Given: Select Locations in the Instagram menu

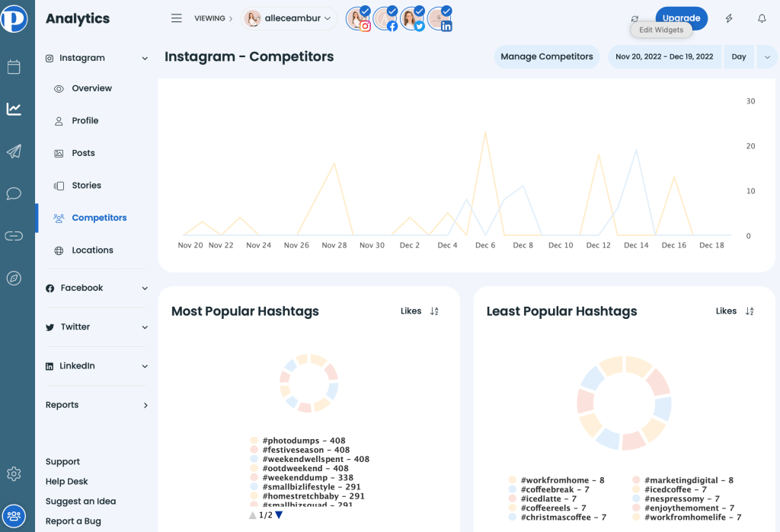Looking at the screenshot, I should point(92,250).
